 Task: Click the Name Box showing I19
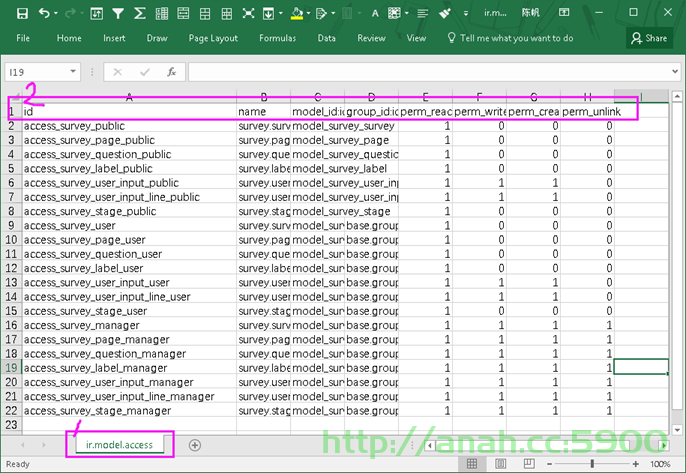point(38,72)
